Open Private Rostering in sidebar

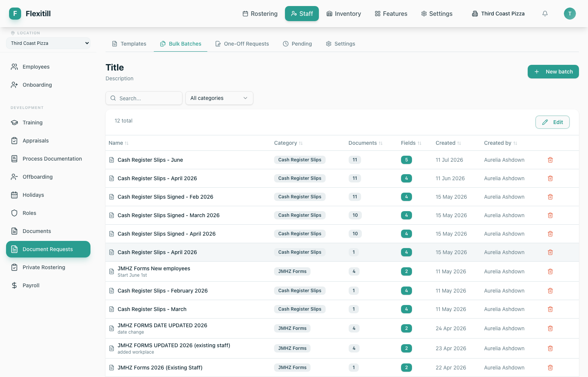[x=48, y=267]
